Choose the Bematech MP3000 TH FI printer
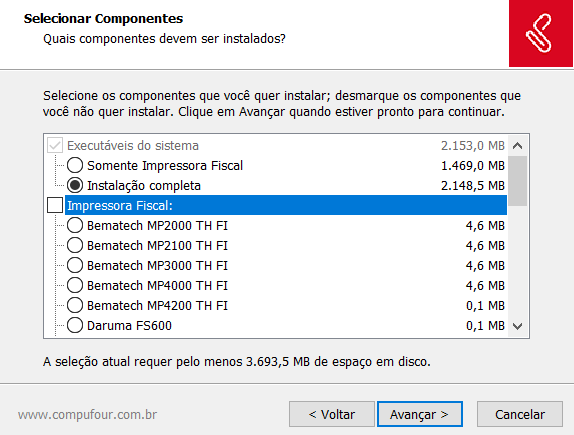 pyautogui.click(x=75, y=265)
